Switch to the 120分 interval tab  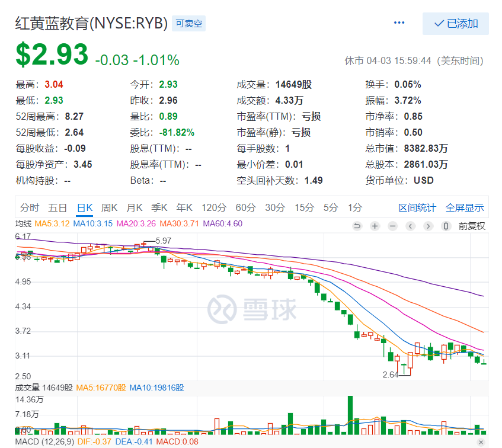214,207
